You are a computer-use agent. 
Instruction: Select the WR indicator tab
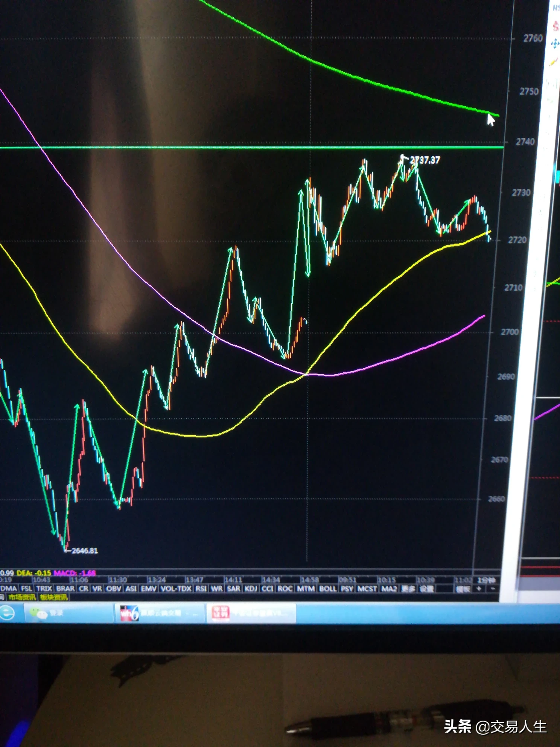[217, 588]
